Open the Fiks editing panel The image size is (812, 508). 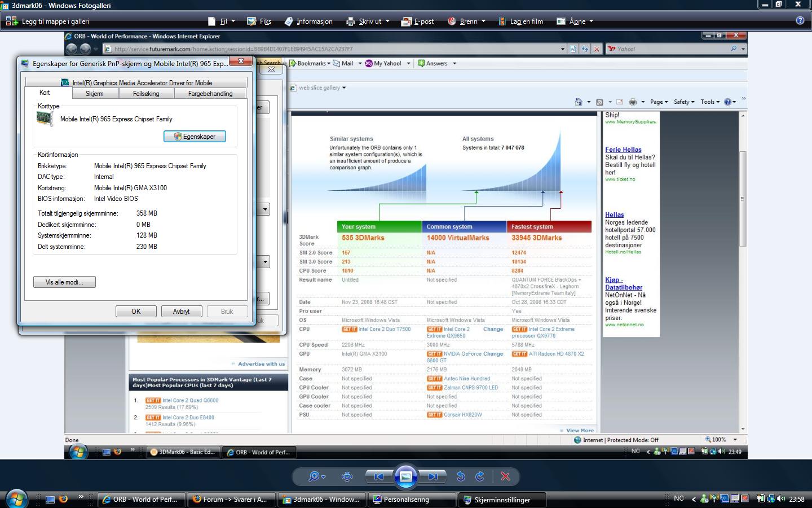[x=259, y=21]
